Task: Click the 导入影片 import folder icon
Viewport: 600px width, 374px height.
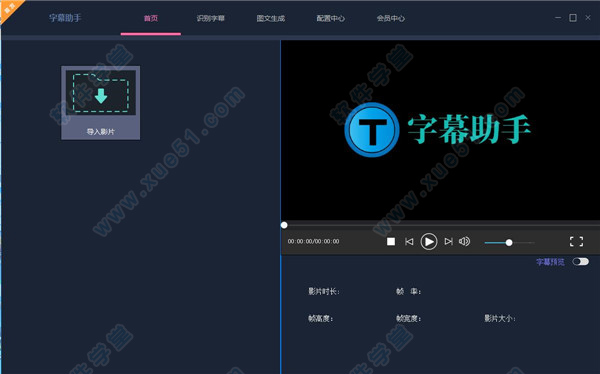Action: pyautogui.click(x=101, y=93)
